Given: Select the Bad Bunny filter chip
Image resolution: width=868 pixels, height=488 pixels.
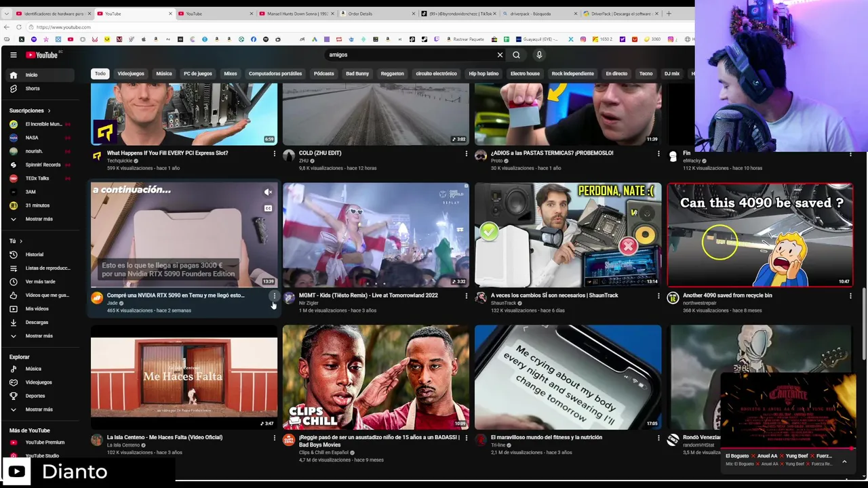Looking at the screenshot, I should pos(357,73).
